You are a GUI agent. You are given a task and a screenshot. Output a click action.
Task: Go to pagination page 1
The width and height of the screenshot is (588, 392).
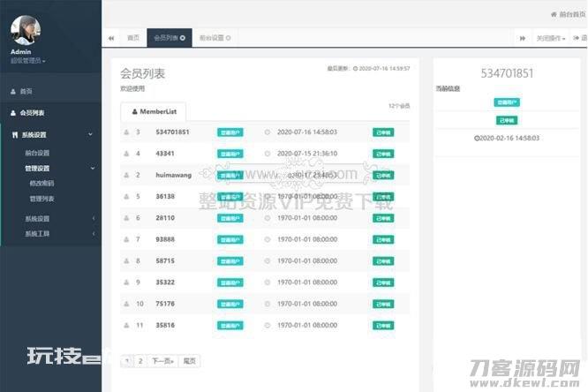[x=127, y=361]
